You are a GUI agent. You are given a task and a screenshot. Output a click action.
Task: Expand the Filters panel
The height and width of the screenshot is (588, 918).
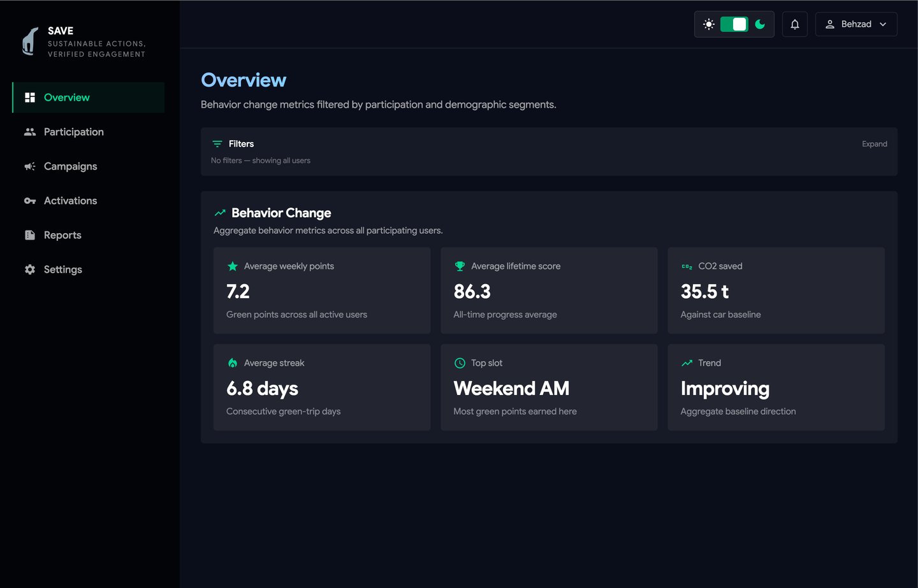point(875,144)
